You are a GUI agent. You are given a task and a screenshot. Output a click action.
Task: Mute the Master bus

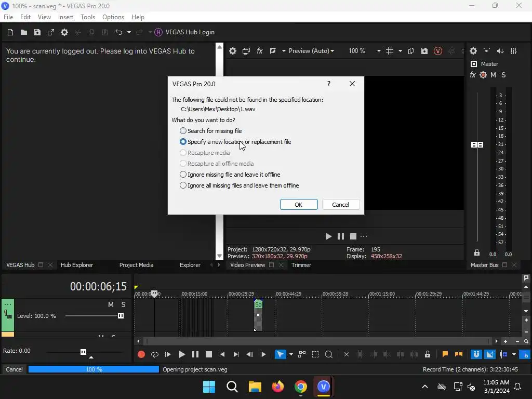pos(494,75)
